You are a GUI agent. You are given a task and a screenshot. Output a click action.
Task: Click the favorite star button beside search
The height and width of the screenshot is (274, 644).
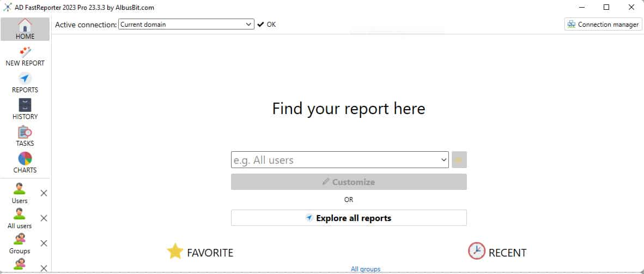coord(459,159)
